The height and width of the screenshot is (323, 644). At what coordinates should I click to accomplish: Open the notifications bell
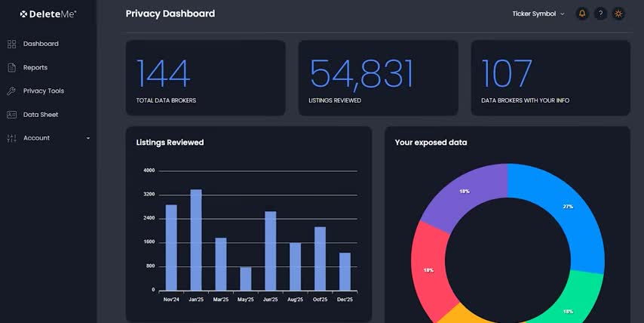click(582, 14)
